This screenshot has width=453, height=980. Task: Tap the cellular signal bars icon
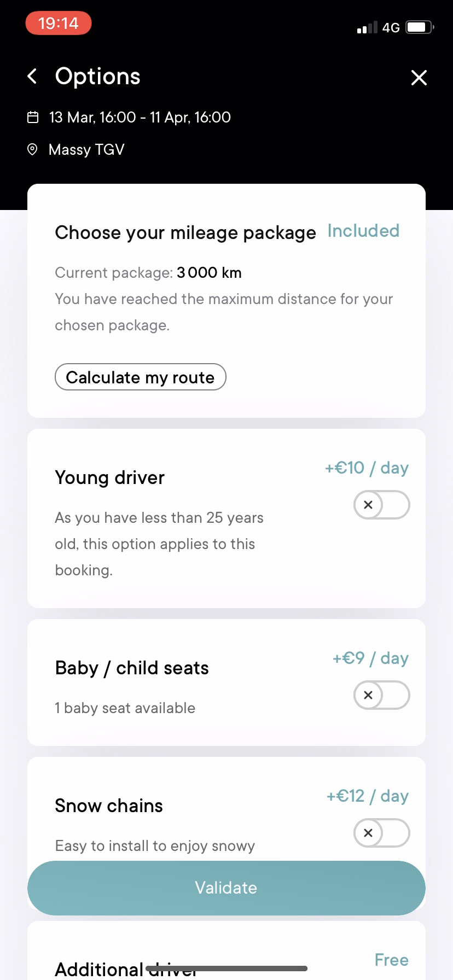pos(367,27)
